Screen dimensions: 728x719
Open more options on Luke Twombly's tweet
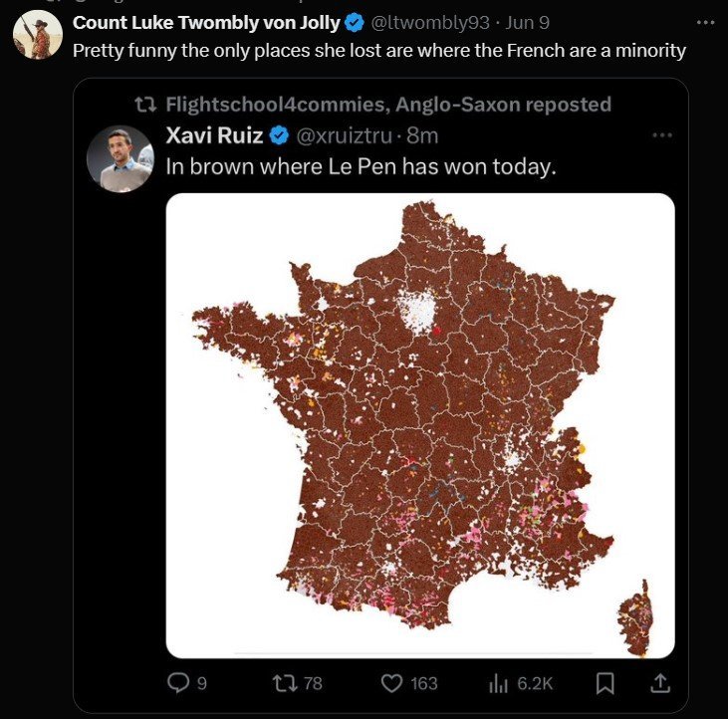coord(706,22)
